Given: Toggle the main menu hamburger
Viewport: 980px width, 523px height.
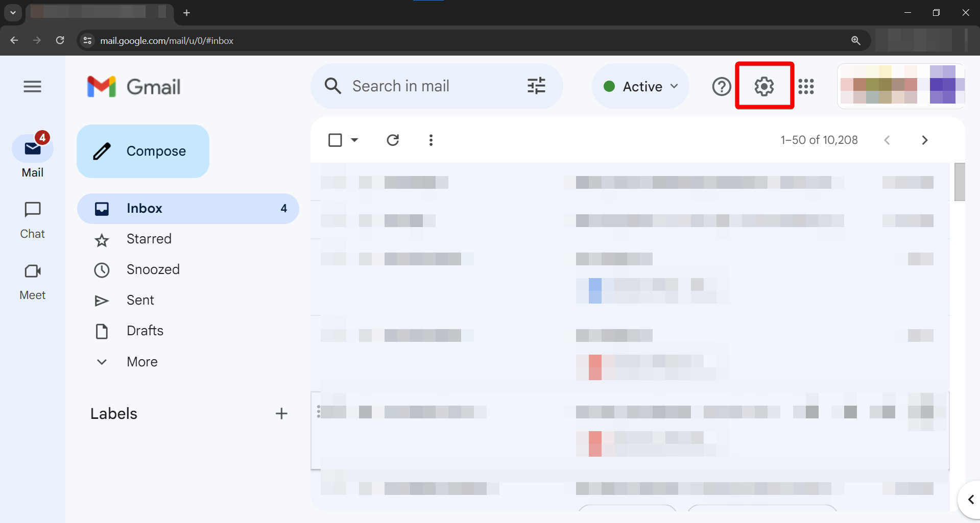Looking at the screenshot, I should coord(32,86).
